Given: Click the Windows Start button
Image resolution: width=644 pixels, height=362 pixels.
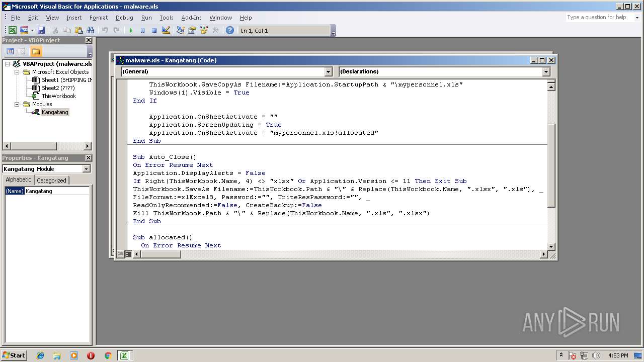Looking at the screenshot, I should pyautogui.click(x=14, y=355).
